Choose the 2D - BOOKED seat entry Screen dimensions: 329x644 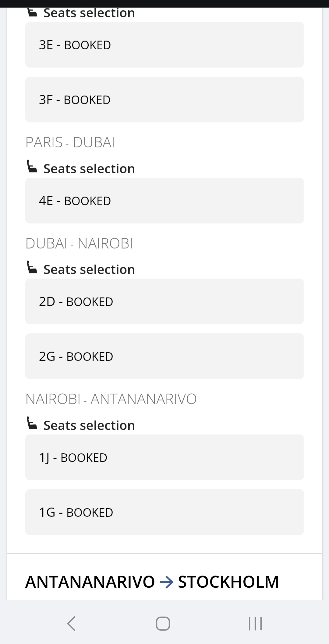pyautogui.click(x=164, y=301)
